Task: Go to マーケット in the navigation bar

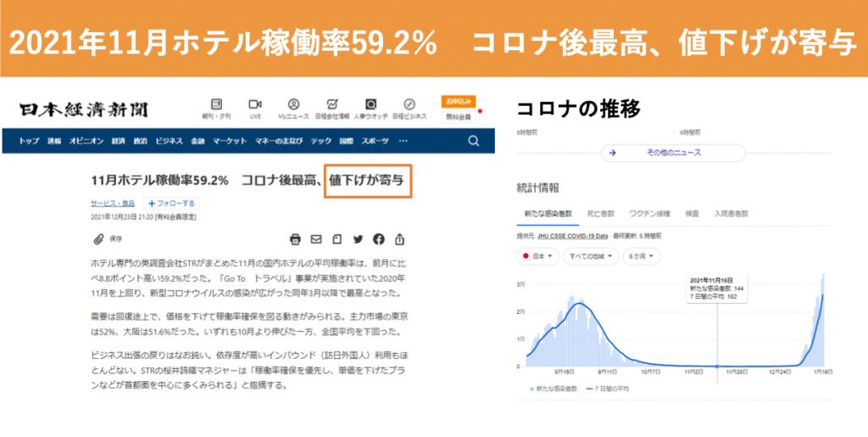Action: click(229, 141)
